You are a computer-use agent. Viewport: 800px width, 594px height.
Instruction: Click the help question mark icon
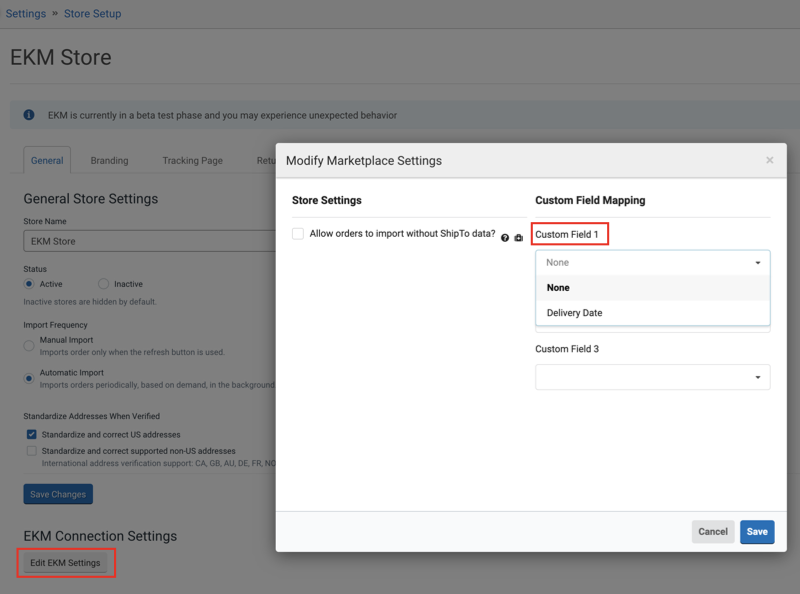click(x=505, y=238)
